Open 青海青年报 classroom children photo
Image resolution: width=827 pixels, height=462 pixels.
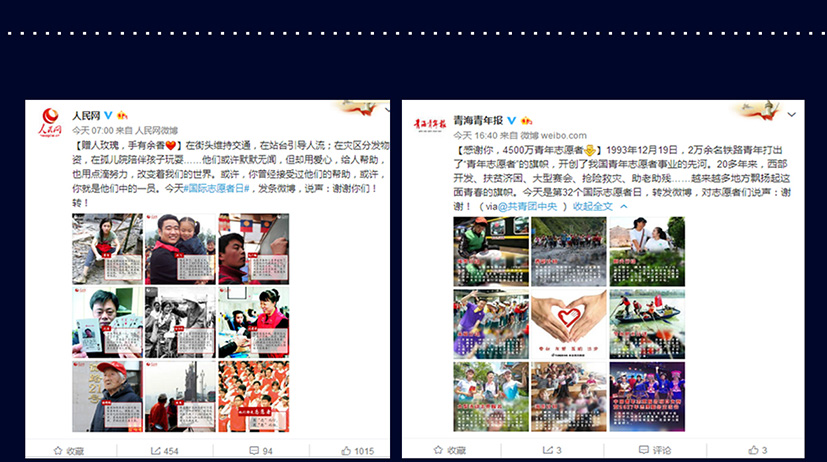(569, 396)
